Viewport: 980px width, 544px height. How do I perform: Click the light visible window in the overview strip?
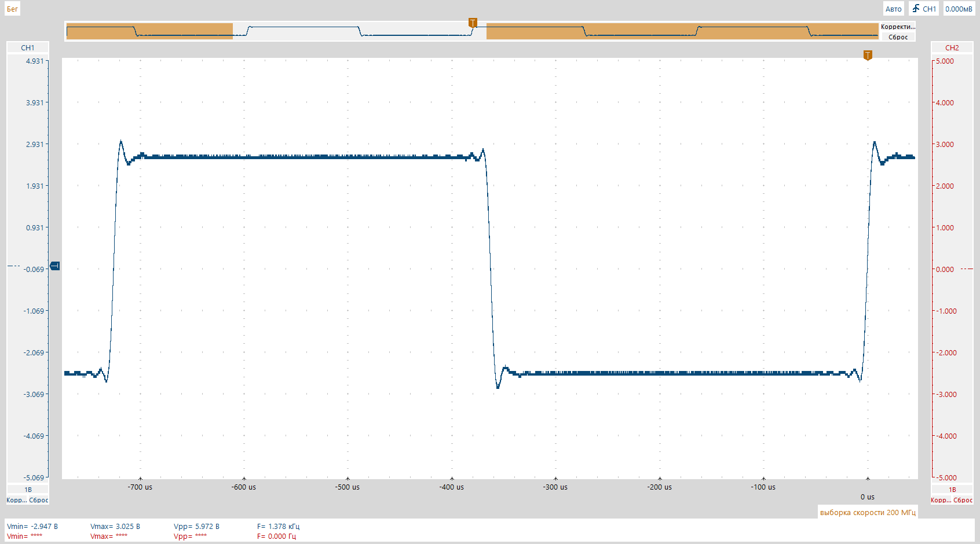[x=359, y=31]
